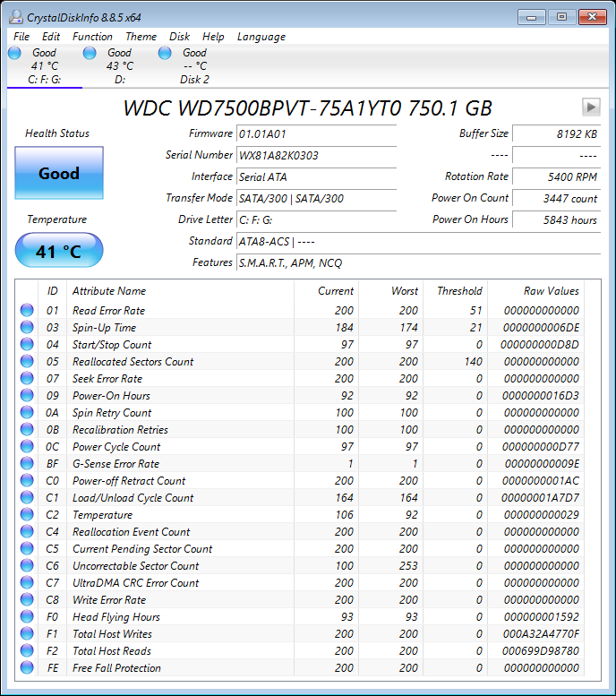The width and height of the screenshot is (616, 696).
Task: Select the Spin-Up Time attribute name
Action: (x=104, y=328)
